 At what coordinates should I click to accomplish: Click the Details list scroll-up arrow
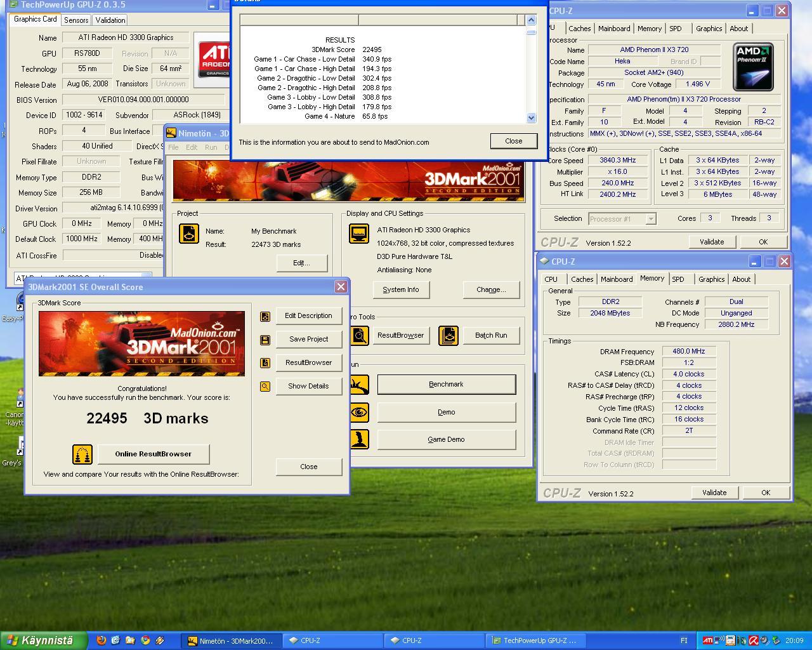531,20
